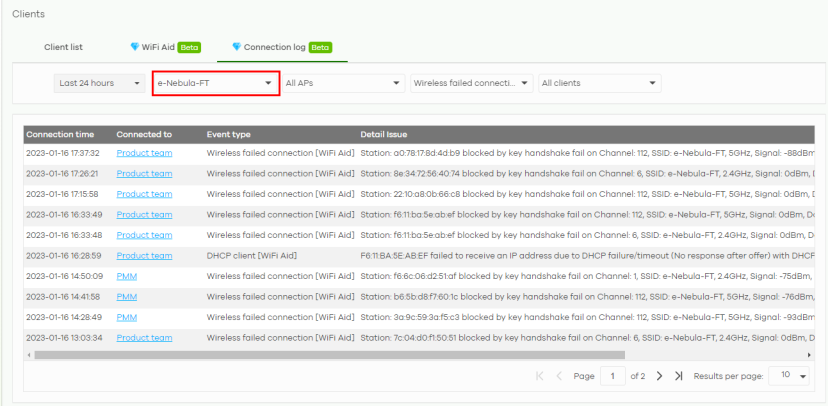Go to first page of results
This screenshot has height=406, width=828.
540,375
